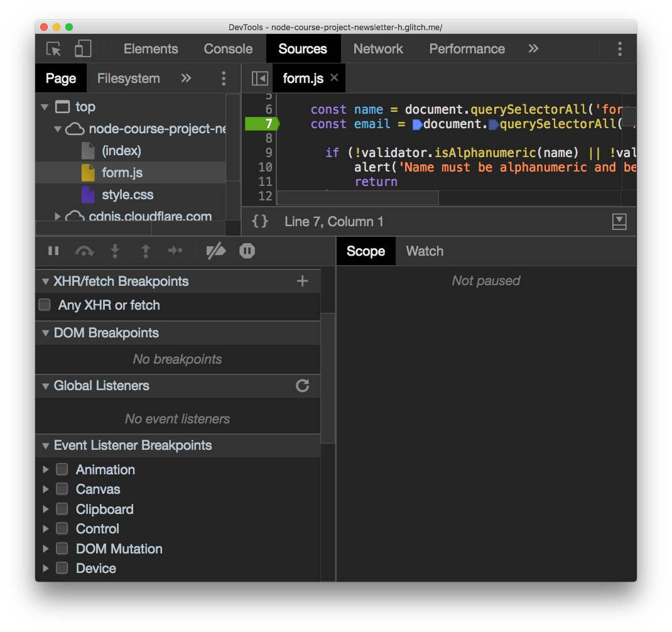
Task: Click the Toggle device toolbar icon
Action: (83, 48)
